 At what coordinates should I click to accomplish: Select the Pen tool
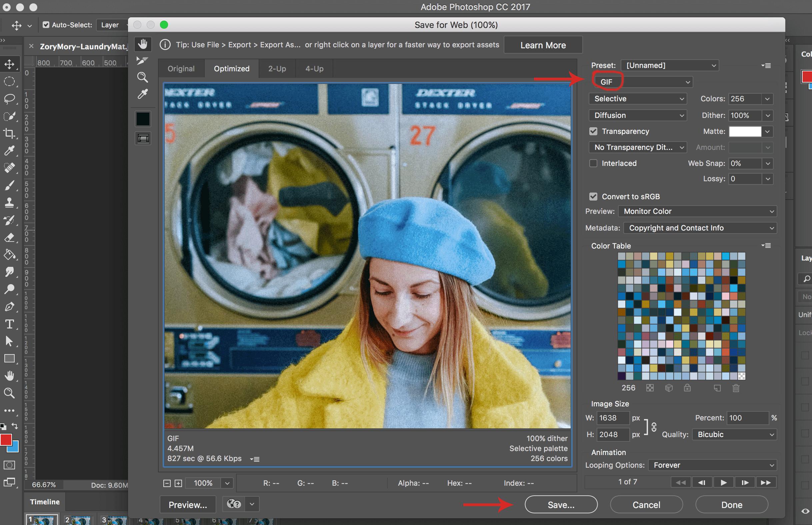[10, 306]
